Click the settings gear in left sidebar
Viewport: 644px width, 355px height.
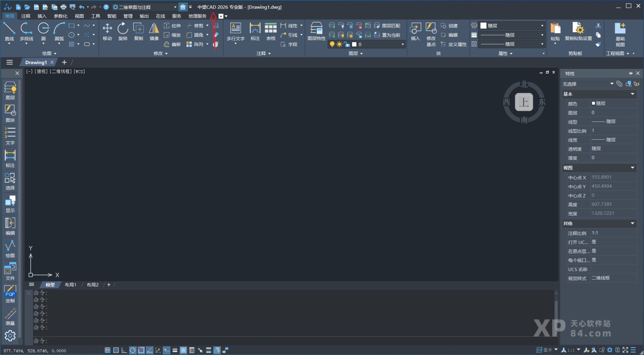pos(10,336)
